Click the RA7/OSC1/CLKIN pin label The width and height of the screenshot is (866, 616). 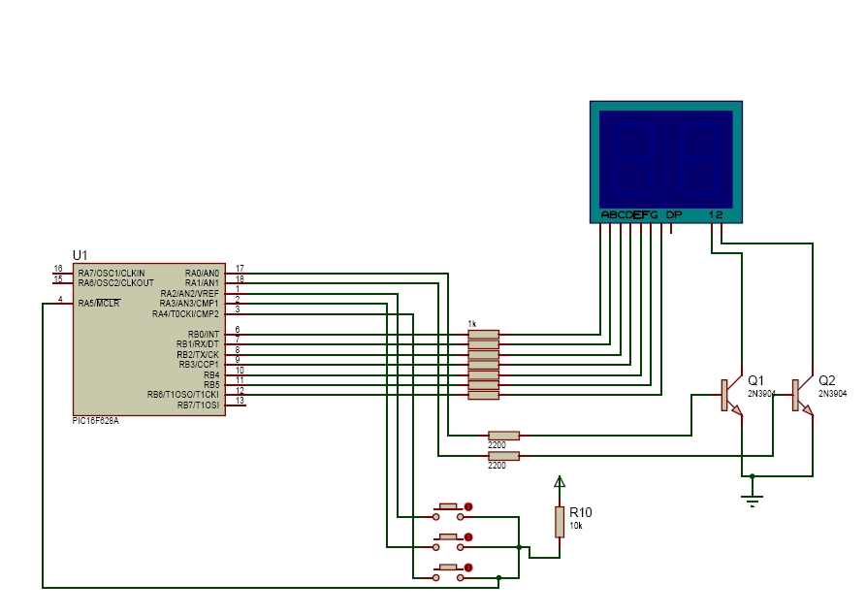coord(112,273)
